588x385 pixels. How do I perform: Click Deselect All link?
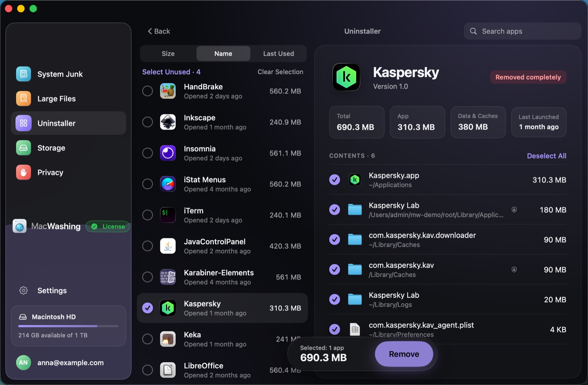pos(546,156)
